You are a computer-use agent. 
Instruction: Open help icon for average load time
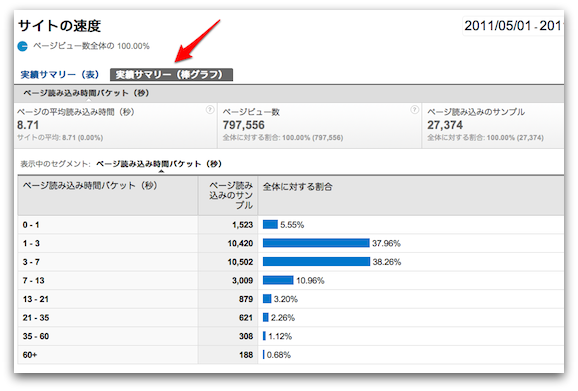[210, 109]
